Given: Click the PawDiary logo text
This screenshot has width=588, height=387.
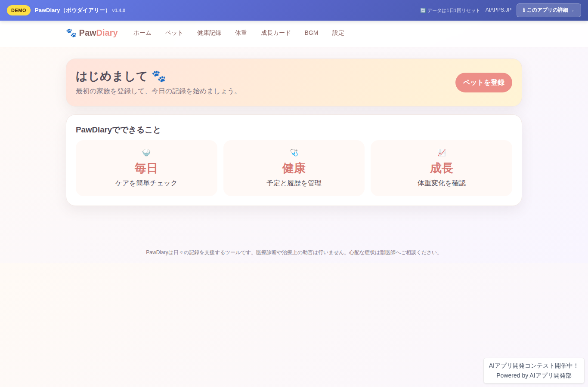Looking at the screenshot, I should click(x=98, y=33).
